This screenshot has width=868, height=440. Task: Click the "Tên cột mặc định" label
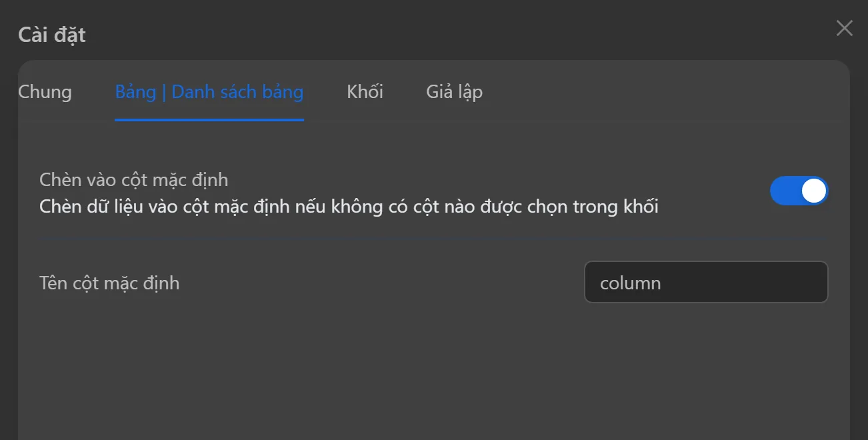[x=109, y=283]
